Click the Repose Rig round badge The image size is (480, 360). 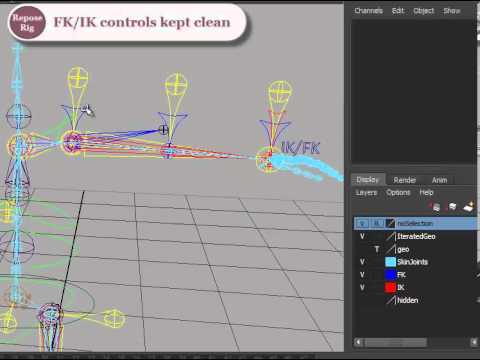click(27, 22)
